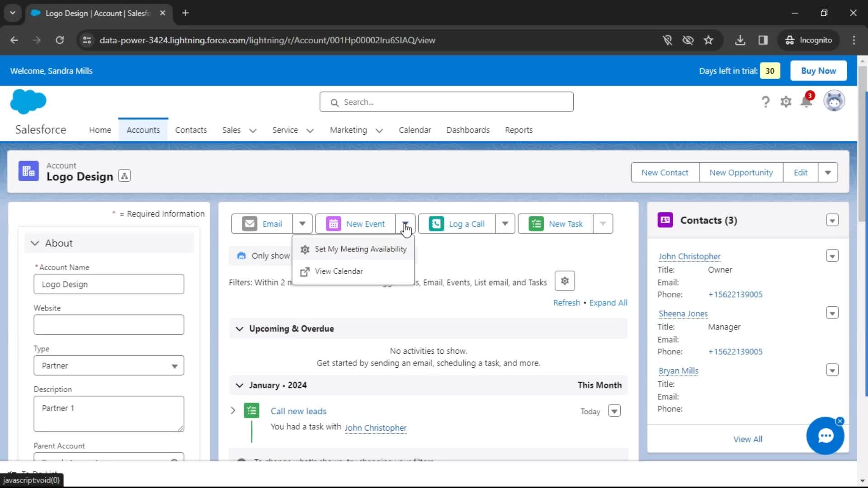Open New Task dropdown arrow
868x488 pixels.
click(x=603, y=224)
